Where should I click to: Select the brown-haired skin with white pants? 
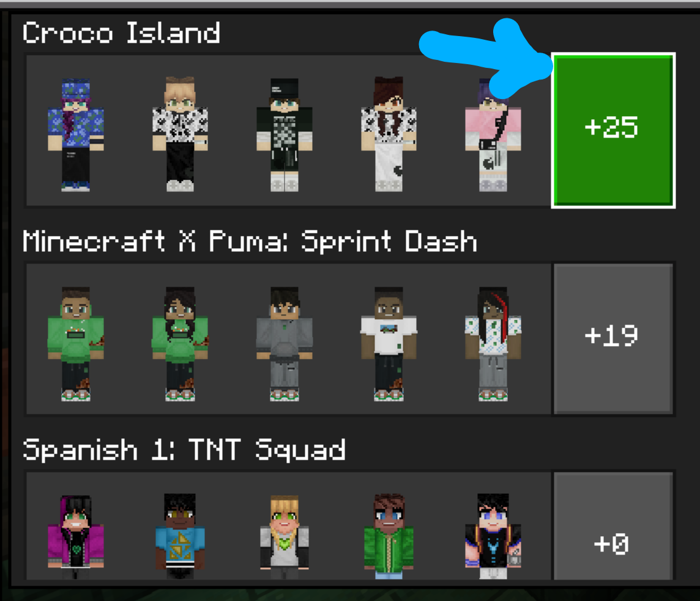(x=389, y=134)
